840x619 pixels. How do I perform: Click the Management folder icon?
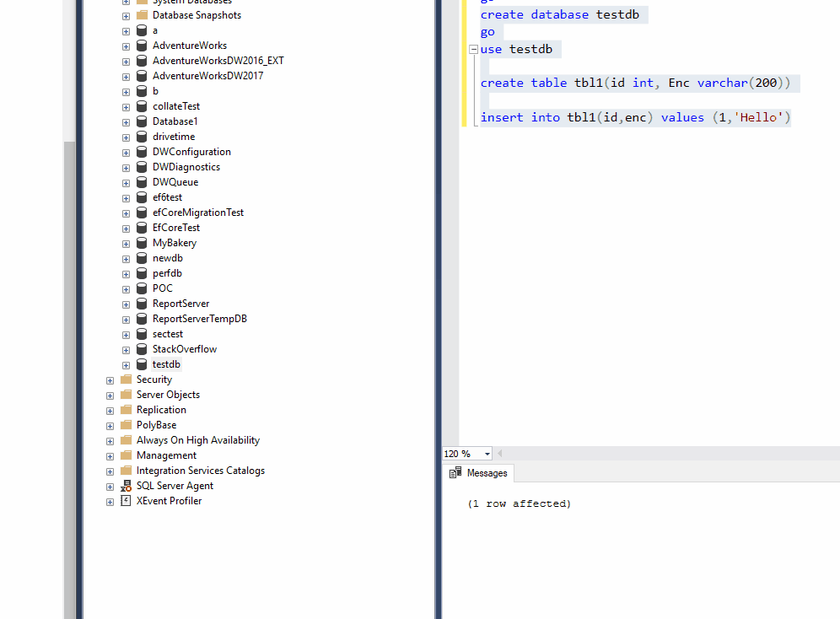125,455
